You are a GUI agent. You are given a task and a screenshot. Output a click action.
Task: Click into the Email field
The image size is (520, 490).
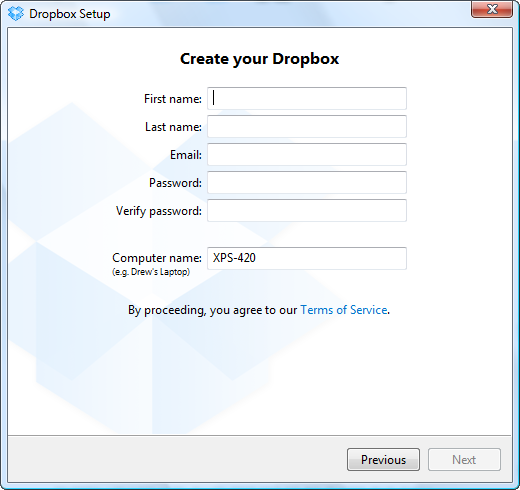(307, 154)
